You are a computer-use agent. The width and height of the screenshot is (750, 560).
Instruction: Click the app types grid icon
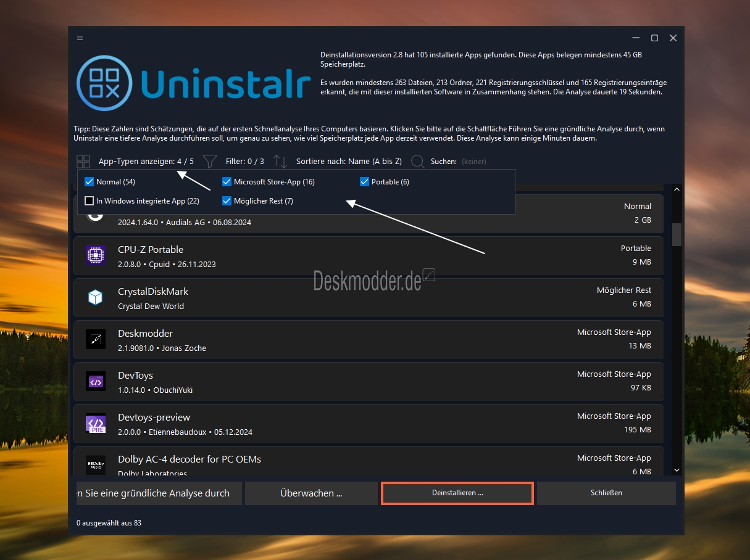click(x=83, y=162)
